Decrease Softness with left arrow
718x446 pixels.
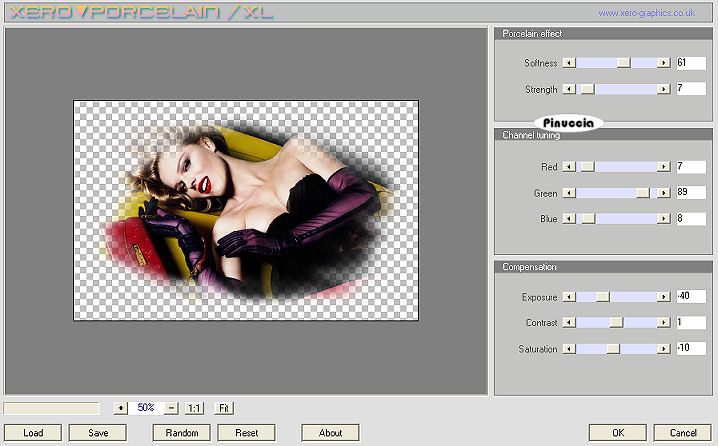click(x=569, y=63)
